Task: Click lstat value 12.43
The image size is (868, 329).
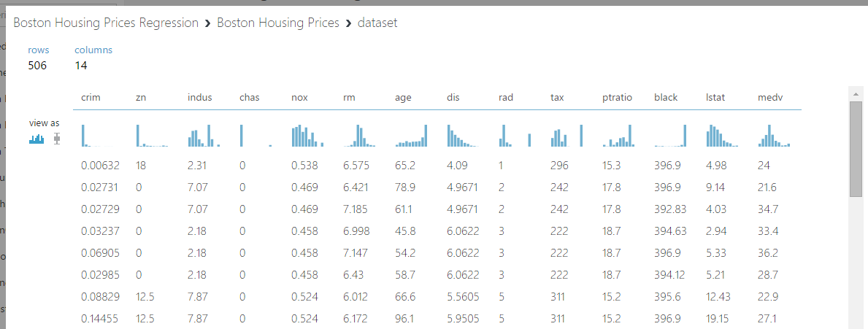Action: pos(718,296)
